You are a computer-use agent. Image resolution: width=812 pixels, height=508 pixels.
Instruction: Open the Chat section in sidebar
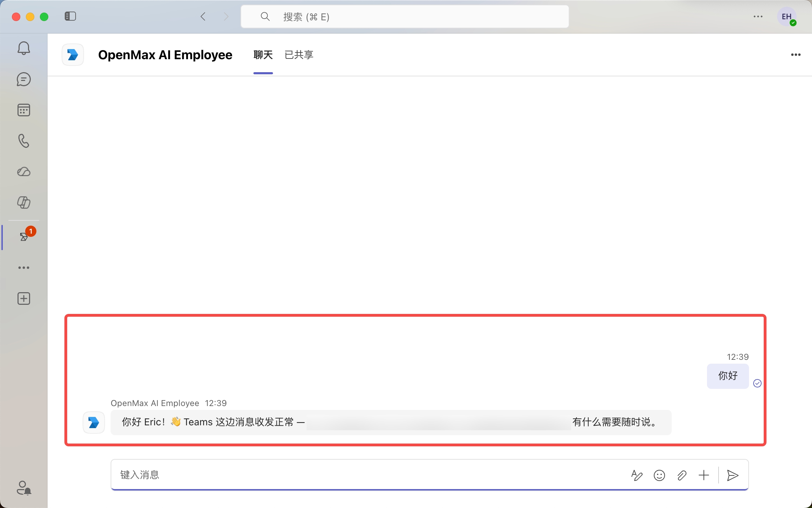[x=24, y=80]
